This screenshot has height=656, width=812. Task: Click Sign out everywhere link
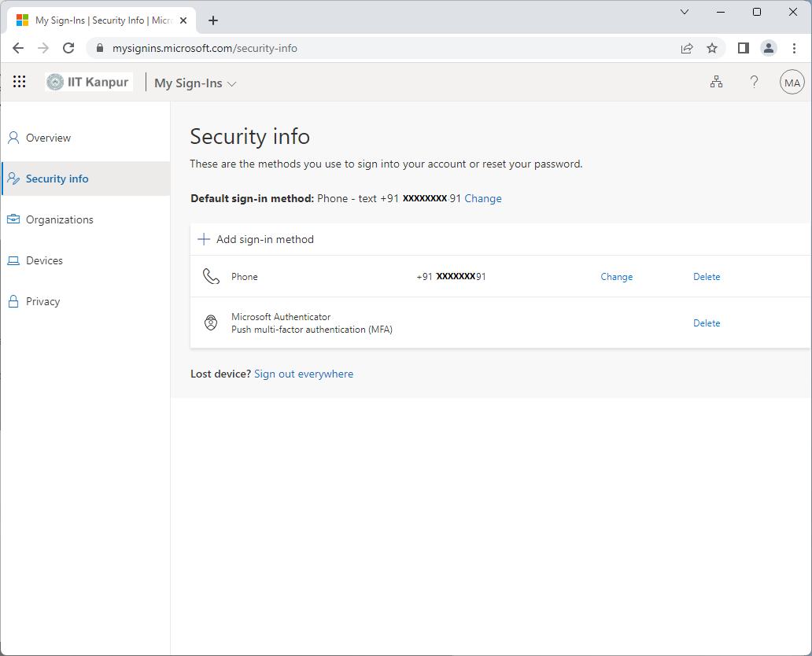304,374
